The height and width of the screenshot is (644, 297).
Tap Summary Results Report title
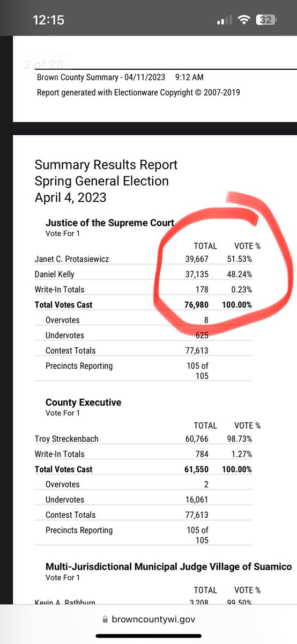coord(106,165)
